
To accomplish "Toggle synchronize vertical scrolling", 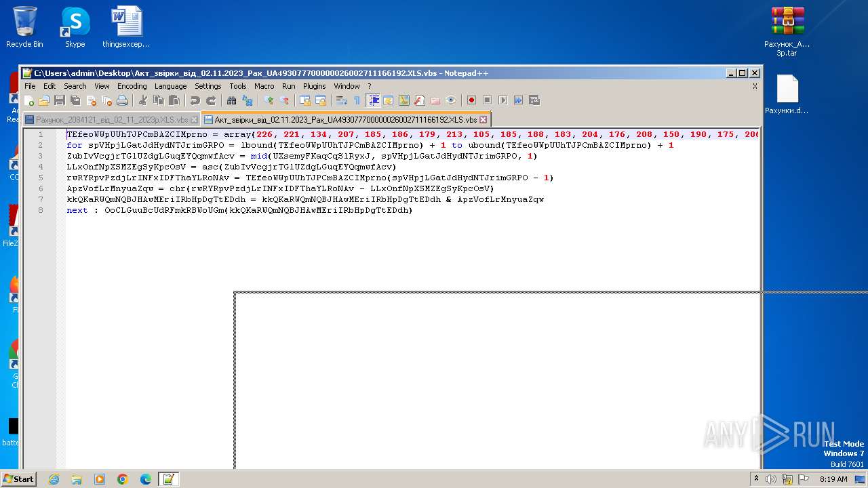I will point(305,100).
